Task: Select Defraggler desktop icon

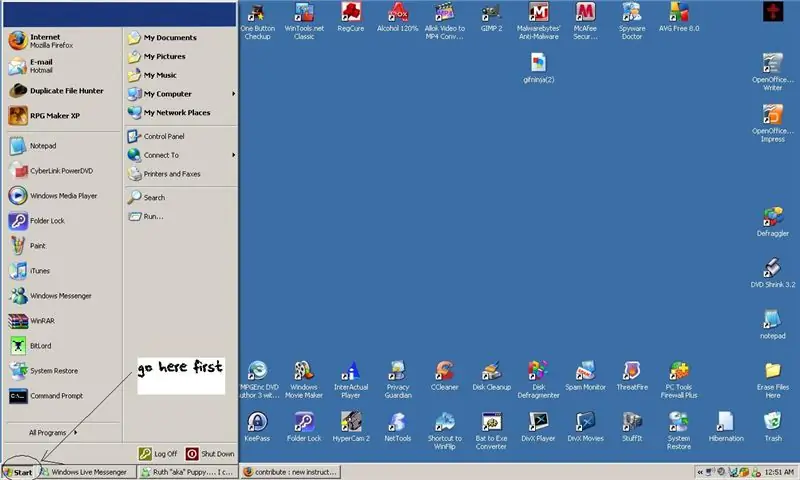Action: click(x=772, y=221)
